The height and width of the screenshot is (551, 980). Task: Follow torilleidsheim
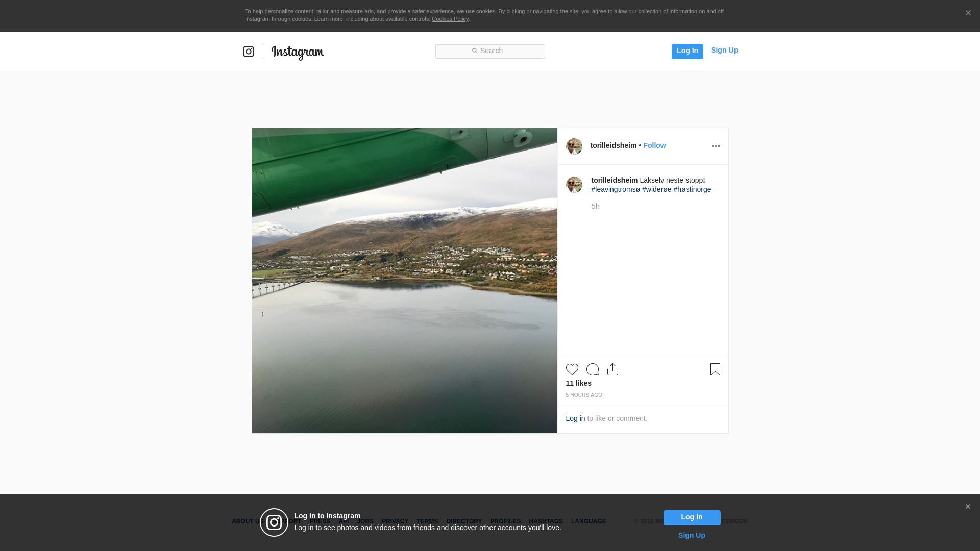click(654, 145)
